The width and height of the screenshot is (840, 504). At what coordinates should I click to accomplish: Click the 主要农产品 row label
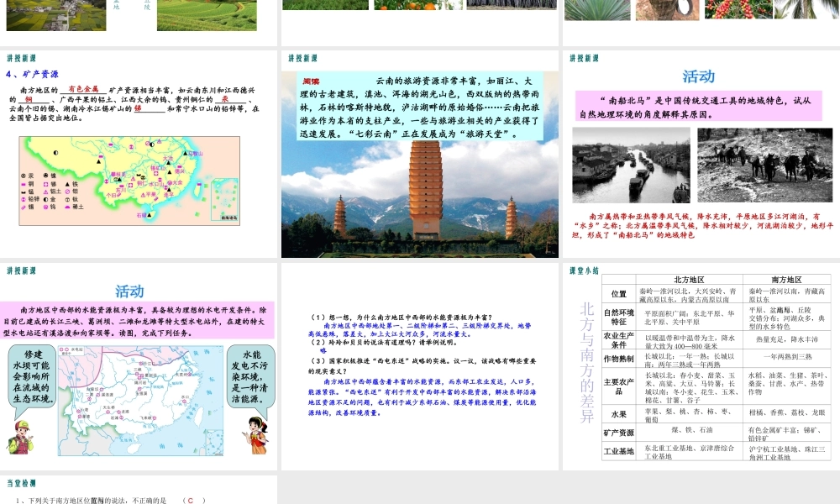coord(619,386)
